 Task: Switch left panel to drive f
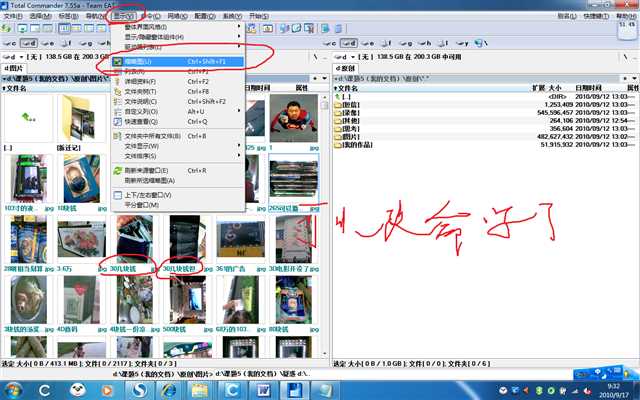[66, 43]
